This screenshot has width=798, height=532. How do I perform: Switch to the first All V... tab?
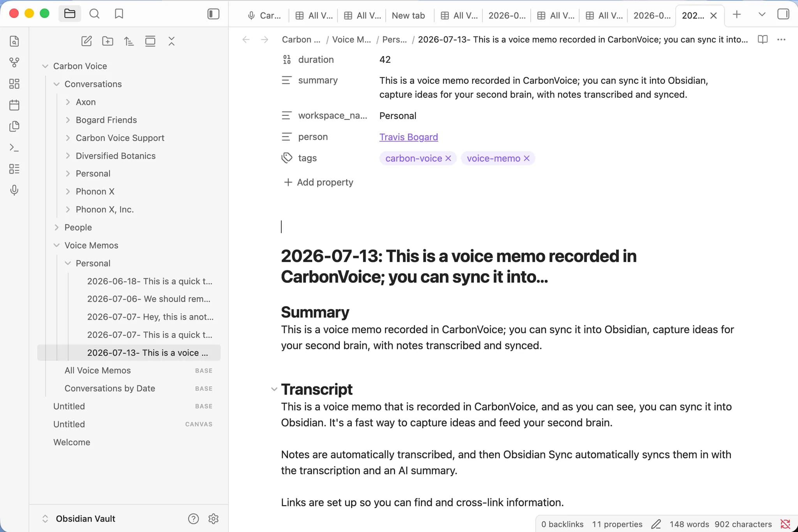314,16
